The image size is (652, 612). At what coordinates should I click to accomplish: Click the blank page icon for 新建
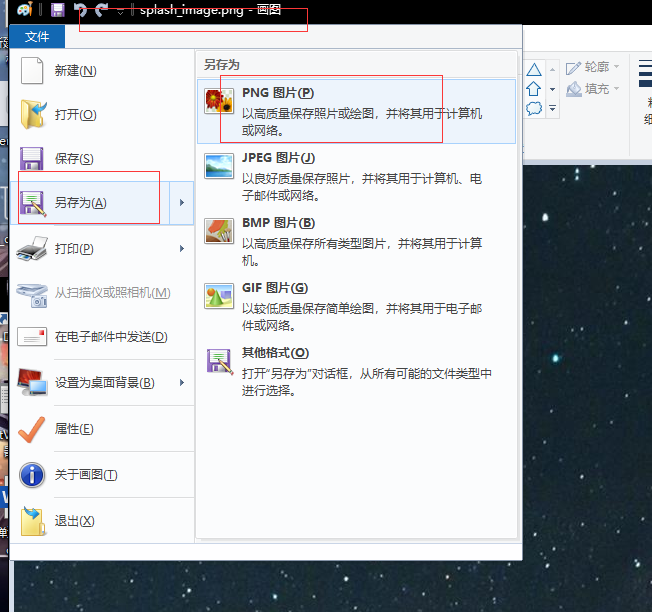(32, 71)
